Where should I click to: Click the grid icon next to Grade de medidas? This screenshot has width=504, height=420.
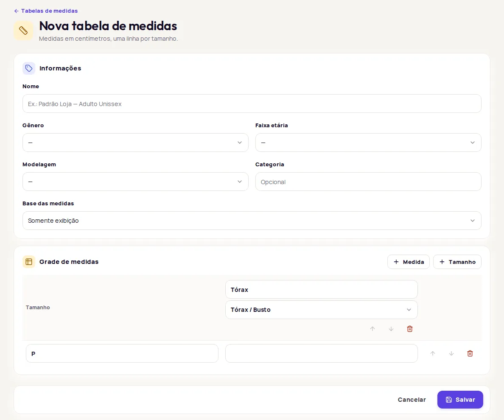click(x=28, y=262)
